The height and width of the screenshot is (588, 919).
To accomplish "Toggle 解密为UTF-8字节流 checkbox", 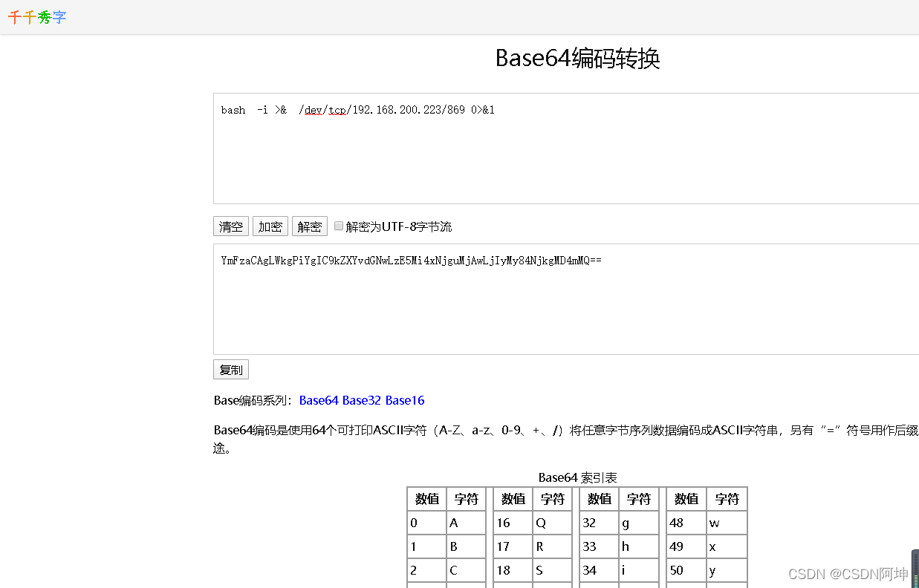I will 339,226.
